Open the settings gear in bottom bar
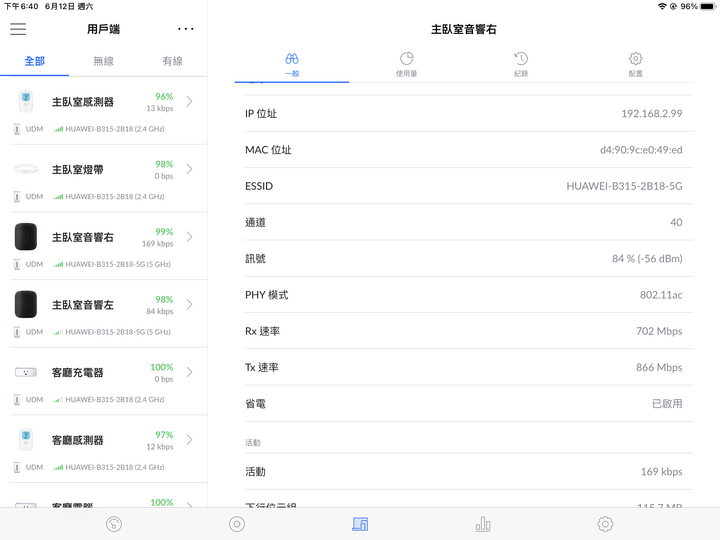 tap(605, 524)
